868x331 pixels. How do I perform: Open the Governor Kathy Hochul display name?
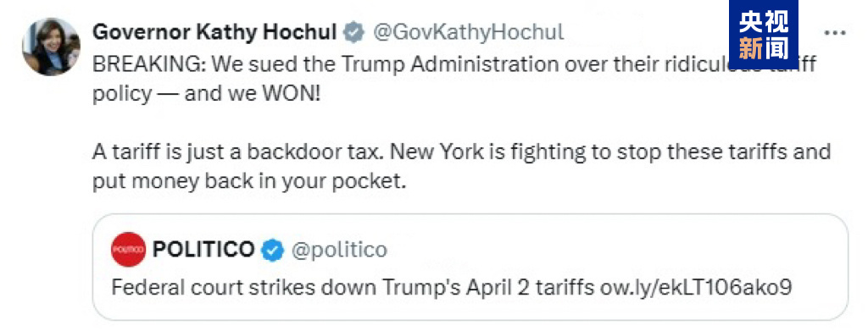pos(214,33)
